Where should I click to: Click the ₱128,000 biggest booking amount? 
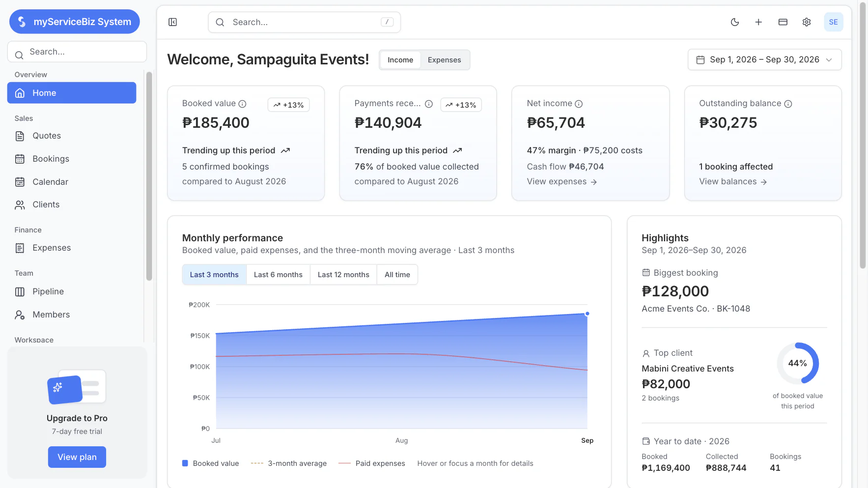(675, 291)
